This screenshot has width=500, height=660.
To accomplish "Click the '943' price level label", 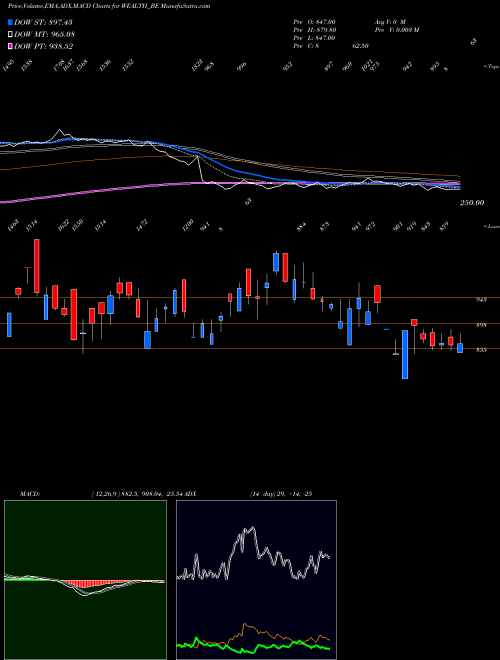I will pos(481,300).
